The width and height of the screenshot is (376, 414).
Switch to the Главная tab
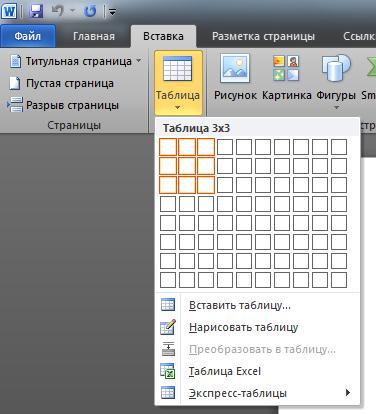94,36
